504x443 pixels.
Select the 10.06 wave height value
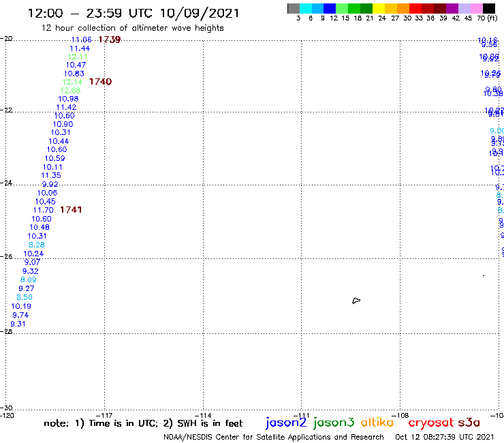point(47,193)
